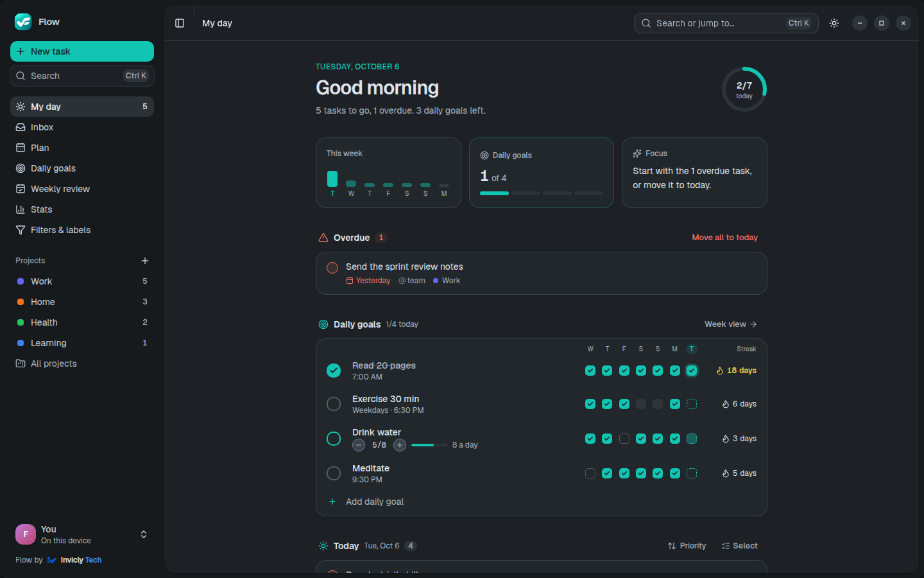Image resolution: width=924 pixels, height=578 pixels.
Task: Check off the Meditate goal
Action: [334, 473]
